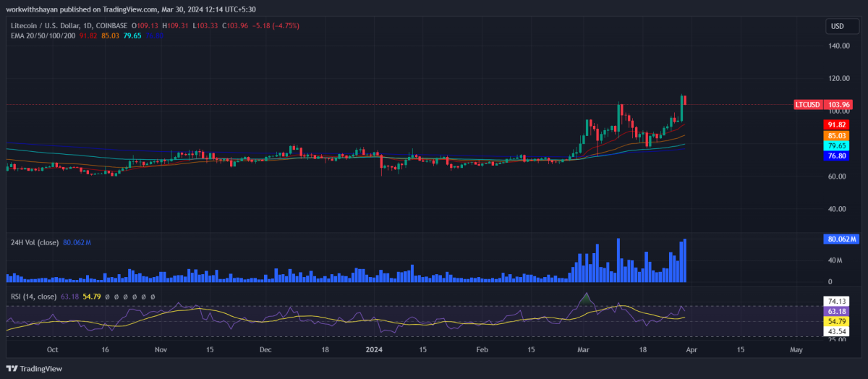Click the purple 63.18 RSI axis label
The width and height of the screenshot is (868, 379).
838,310
